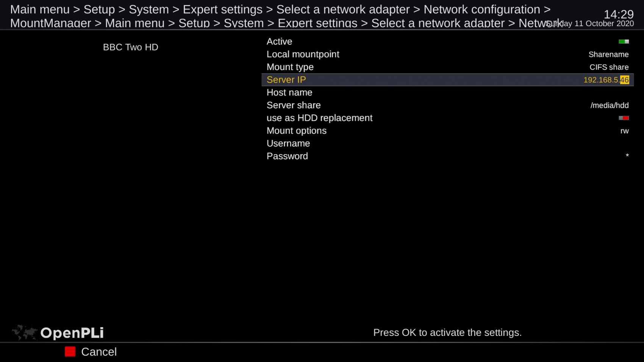The width and height of the screenshot is (644, 362).
Task: Click the Sharename mountpoint value
Action: click(608, 55)
